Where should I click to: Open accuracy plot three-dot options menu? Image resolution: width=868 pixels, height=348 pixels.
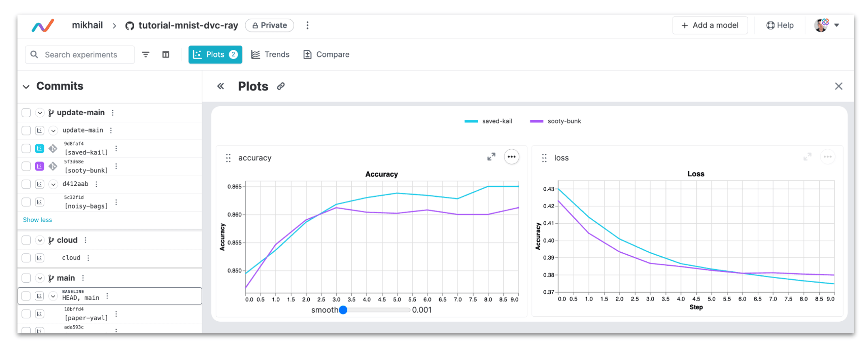click(x=511, y=157)
